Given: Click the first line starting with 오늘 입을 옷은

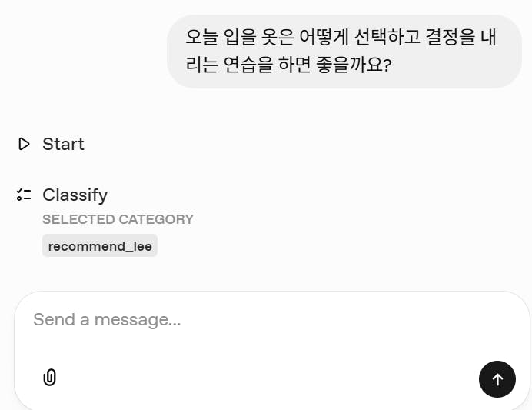Looking at the screenshot, I should (x=341, y=37).
